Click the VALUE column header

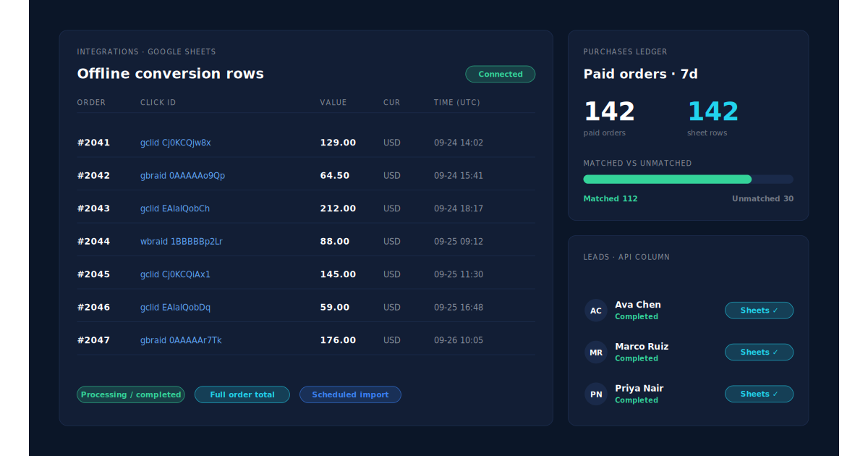pyautogui.click(x=333, y=103)
